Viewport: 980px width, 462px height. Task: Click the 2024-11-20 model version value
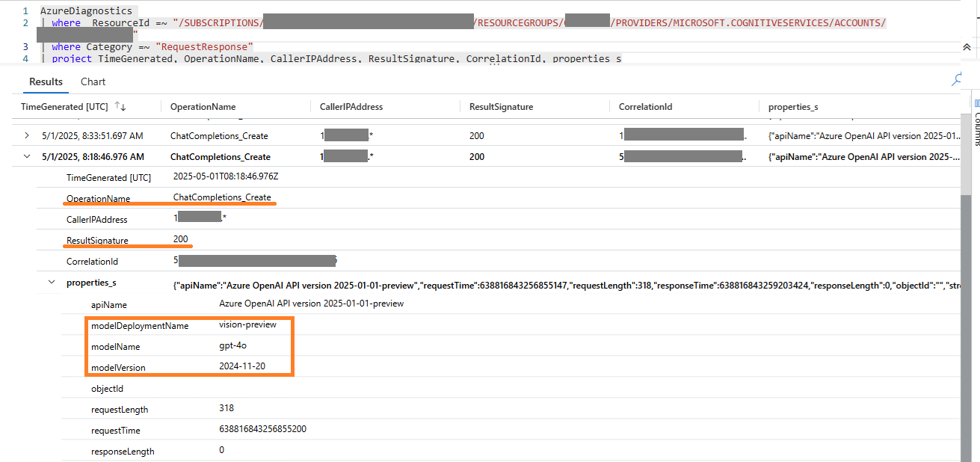point(242,366)
